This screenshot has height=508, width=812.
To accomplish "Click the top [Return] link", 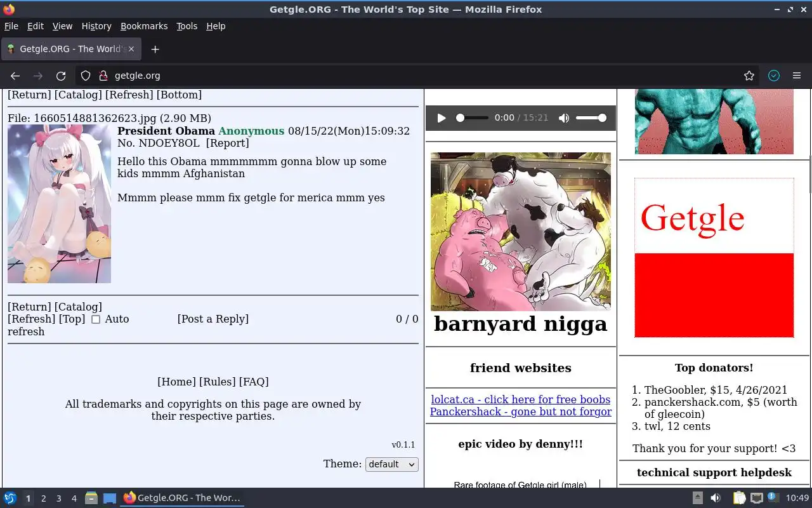I will coord(29,95).
